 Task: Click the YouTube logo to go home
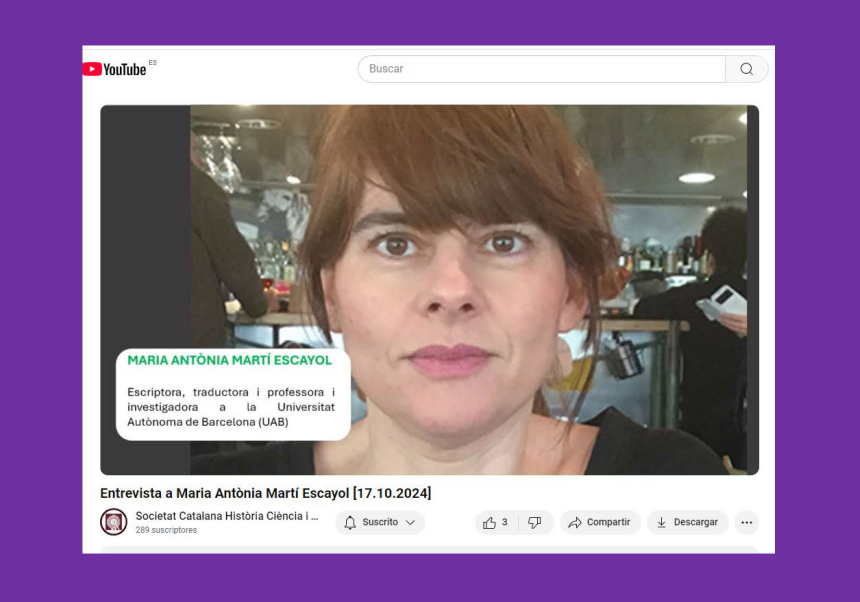click(x=114, y=69)
